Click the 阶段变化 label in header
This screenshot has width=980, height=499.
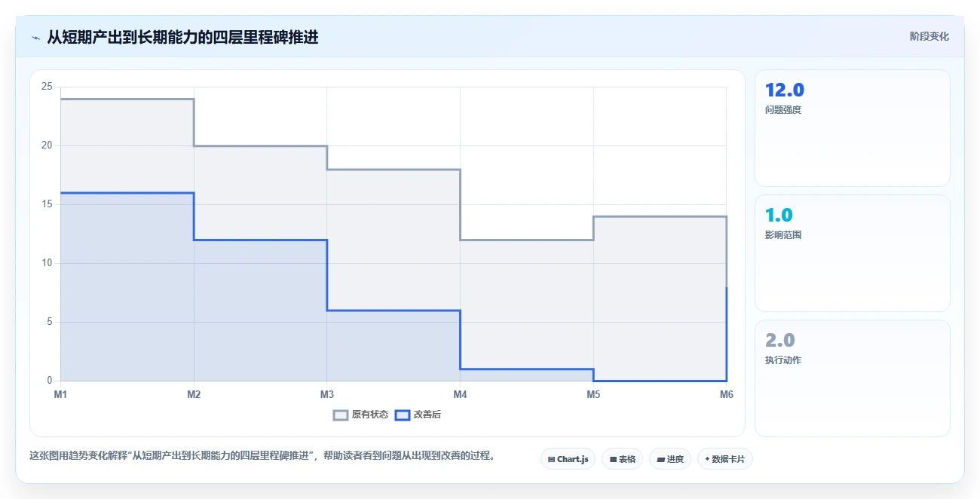point(929,36)
